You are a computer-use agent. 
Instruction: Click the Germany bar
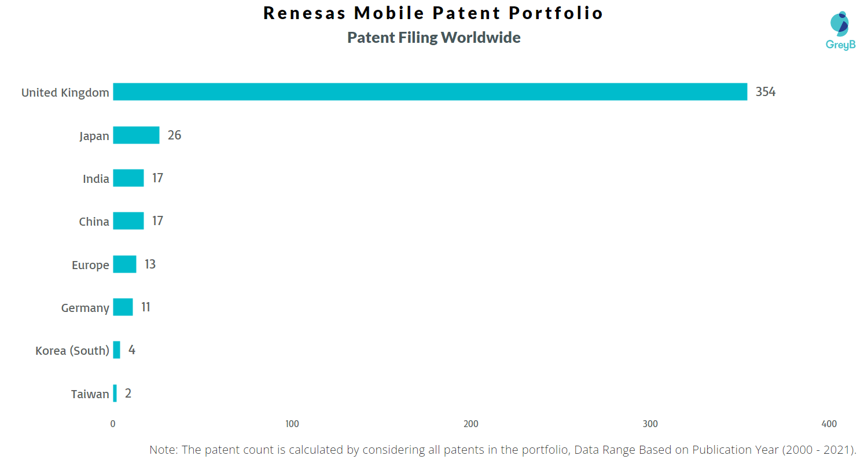point(123,307)
